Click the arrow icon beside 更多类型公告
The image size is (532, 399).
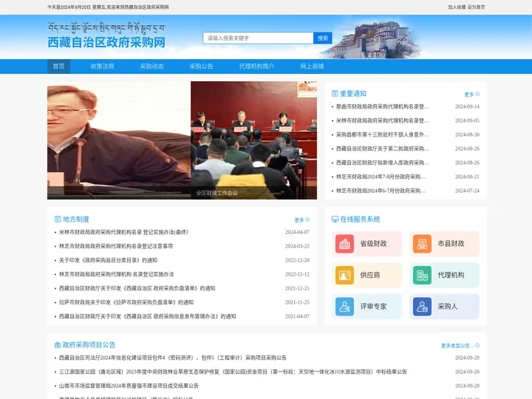point(477,345)
